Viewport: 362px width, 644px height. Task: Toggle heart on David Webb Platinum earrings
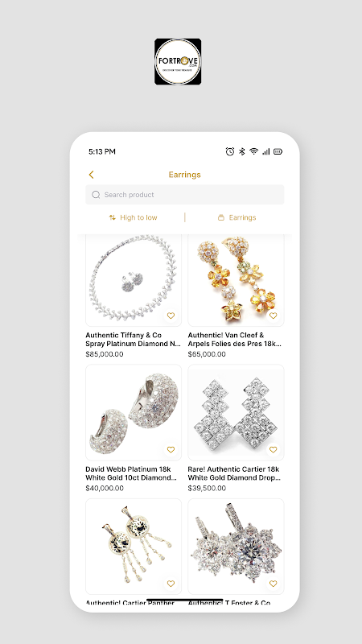point(171,450)
